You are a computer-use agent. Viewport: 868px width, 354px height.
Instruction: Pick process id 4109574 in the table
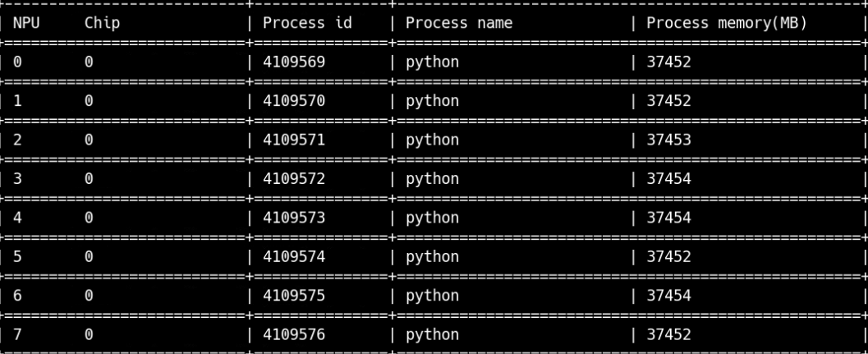tap(294, 257)
